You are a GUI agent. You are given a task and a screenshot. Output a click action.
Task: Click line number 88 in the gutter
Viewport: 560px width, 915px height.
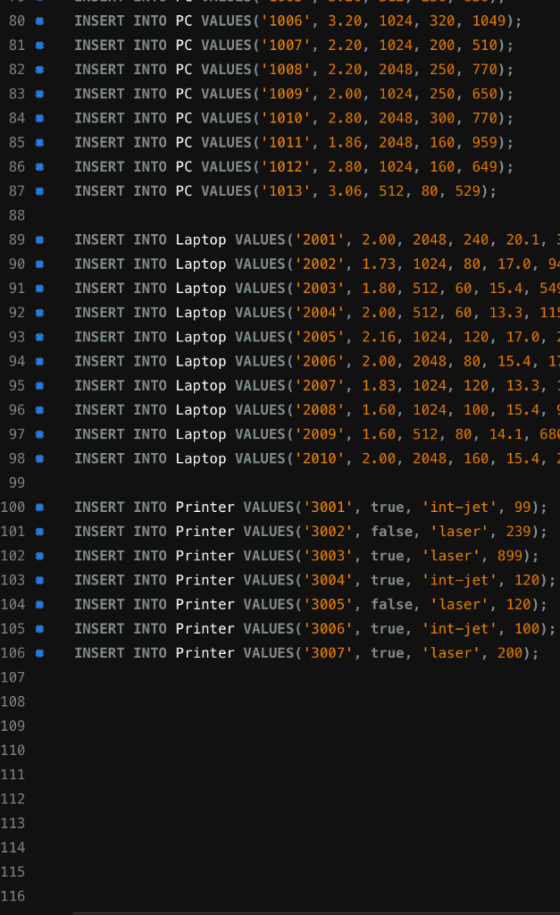(x=17, y=215)
